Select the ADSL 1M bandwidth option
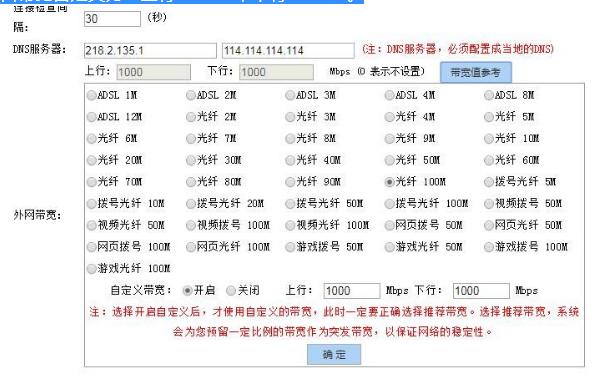Image resolution: width=592 pixels, height=373 pixels. click(x=91, y=95)
